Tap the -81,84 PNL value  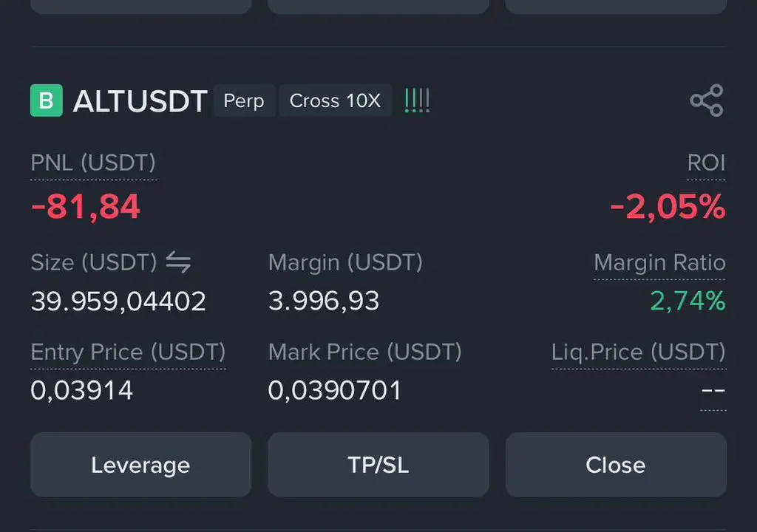[x=86, y=207]
